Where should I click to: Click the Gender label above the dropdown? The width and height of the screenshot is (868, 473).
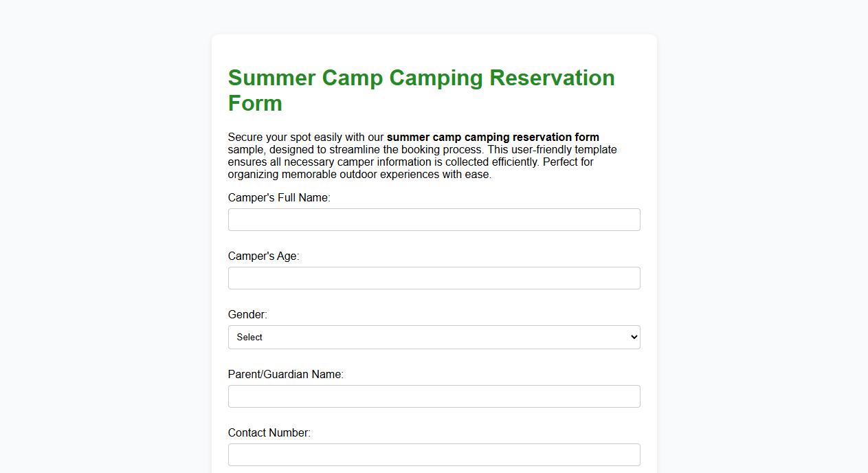247,314
